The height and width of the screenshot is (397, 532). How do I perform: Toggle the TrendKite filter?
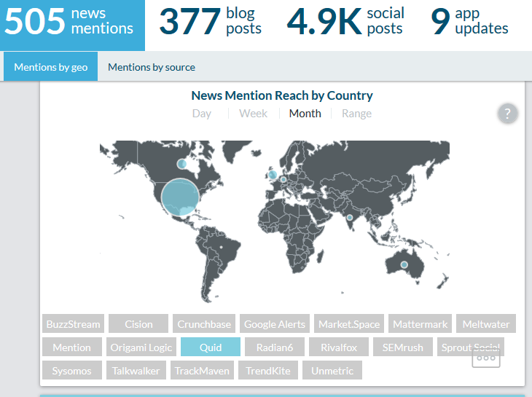268,371
